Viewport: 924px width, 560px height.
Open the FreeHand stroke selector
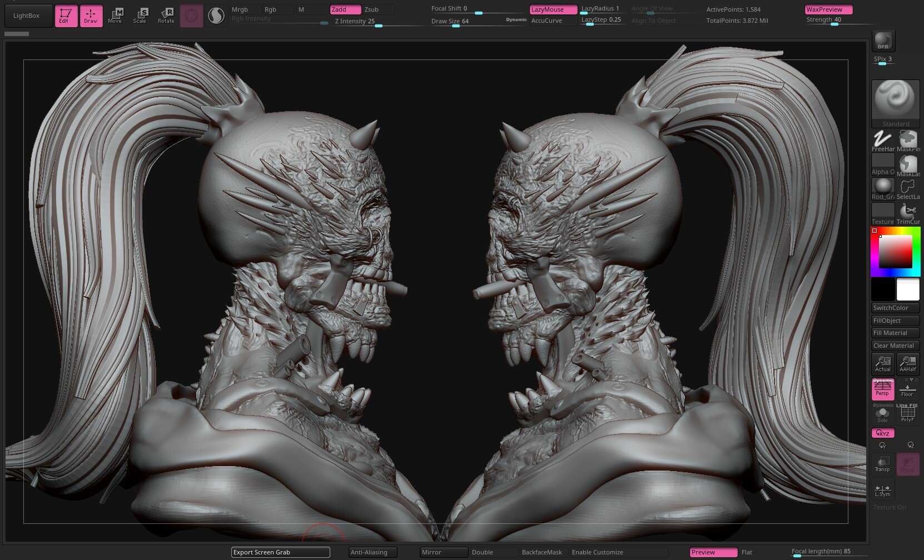click(x=883, y=141)
